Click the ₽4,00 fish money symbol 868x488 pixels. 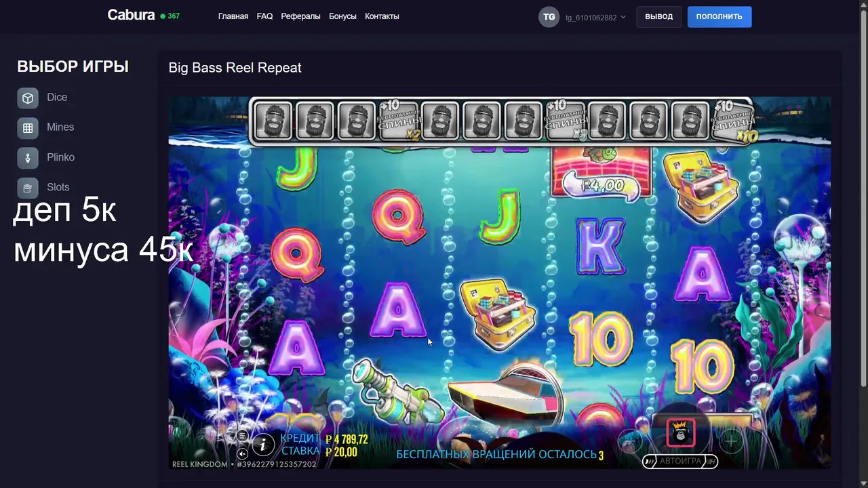coord(601,174)
